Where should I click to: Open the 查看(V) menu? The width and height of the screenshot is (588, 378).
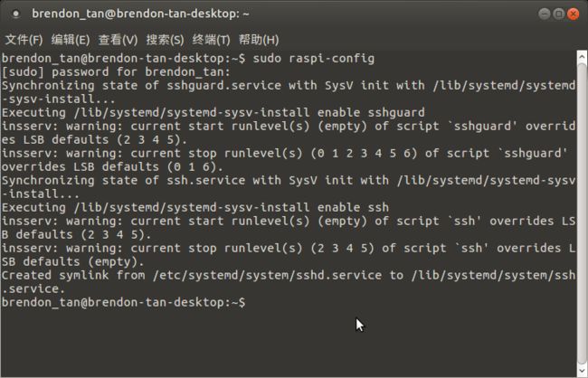click(x=118, y=40)
